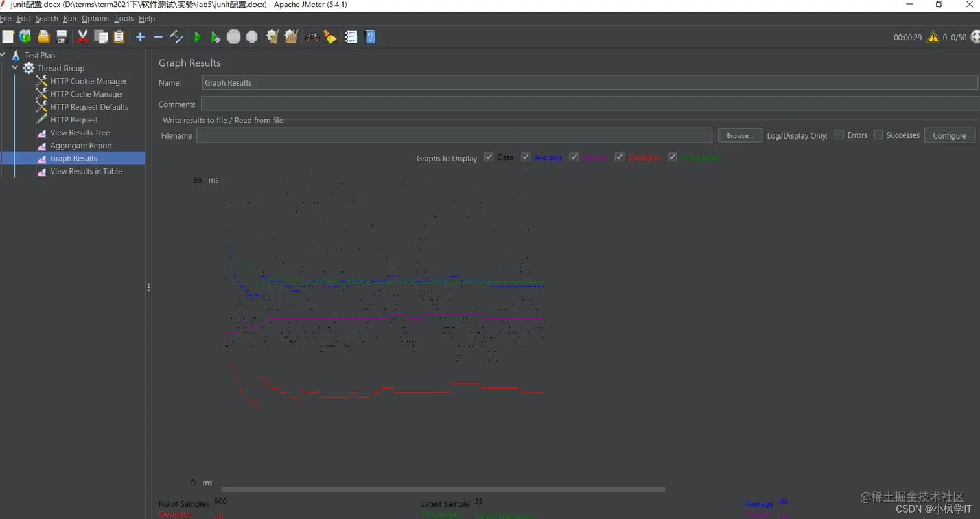Select HTTP Cache Manager in tree
Screen dimensions: 980x519
[x=87, y=94]
